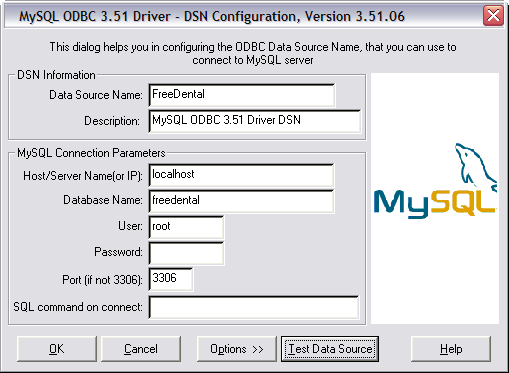Select the Description input field

coord(255,121)
